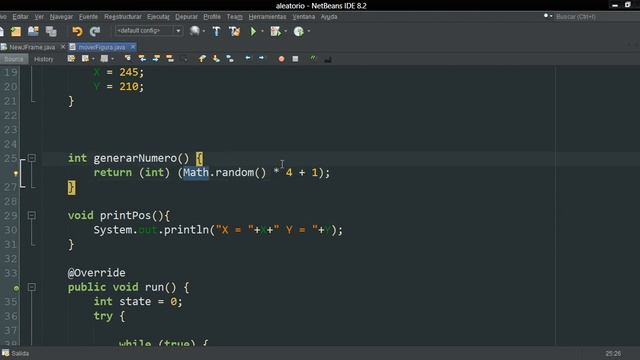Toggle rectangular selection mode
640x360 pixels.
pos(184,59)
